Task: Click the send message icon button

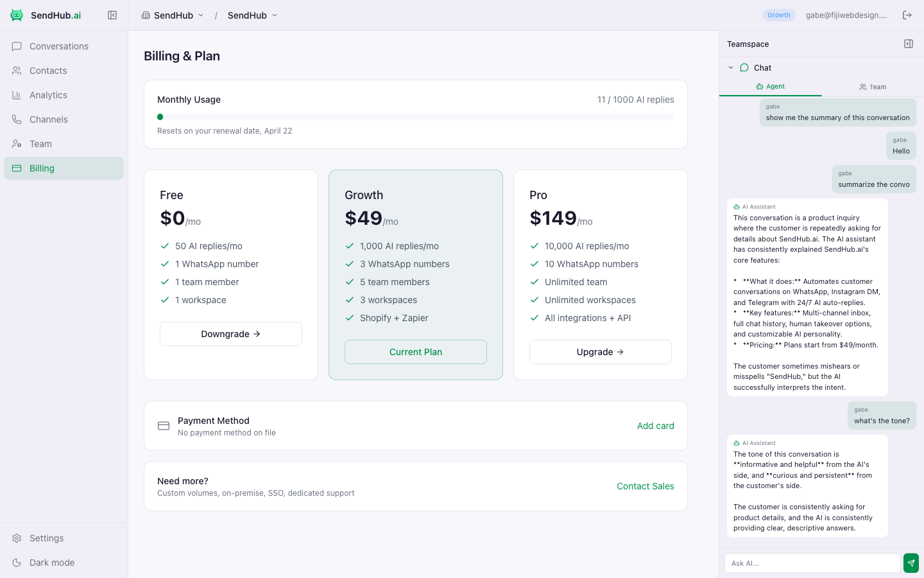Action: coord(911,563)
